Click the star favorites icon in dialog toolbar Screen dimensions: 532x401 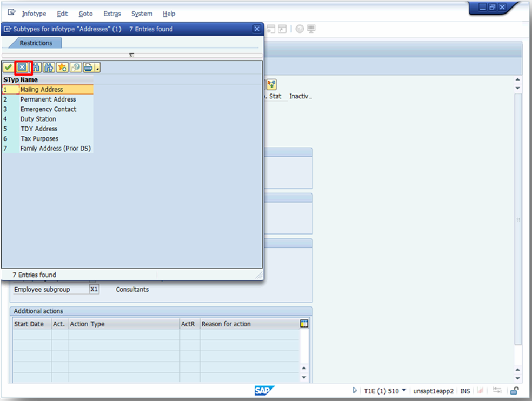coord(62,67)
